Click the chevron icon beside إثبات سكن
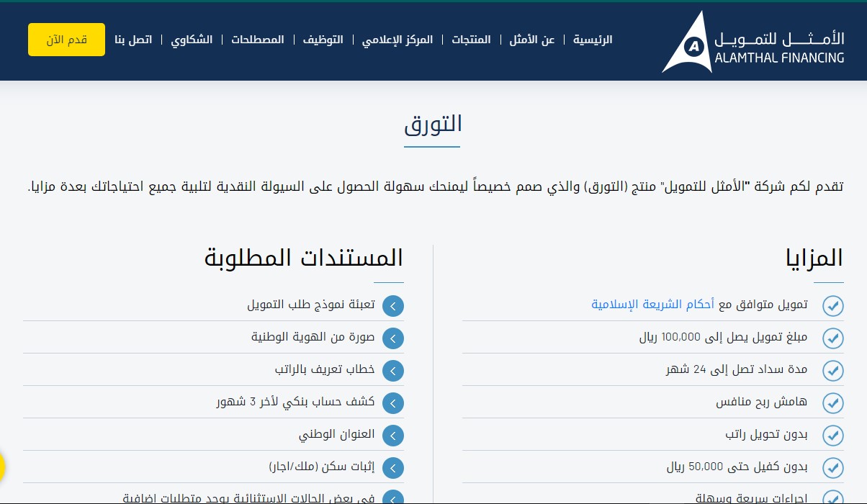This screenshot has height=504, width=867. point(393,468)
